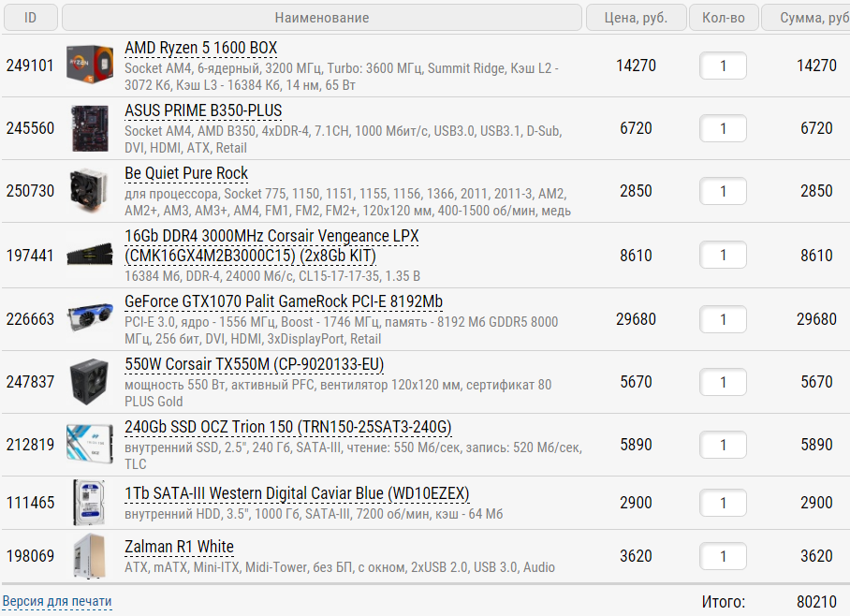
Task: Click the Corsair RAM unit price 8610
Action: point(636,256)
